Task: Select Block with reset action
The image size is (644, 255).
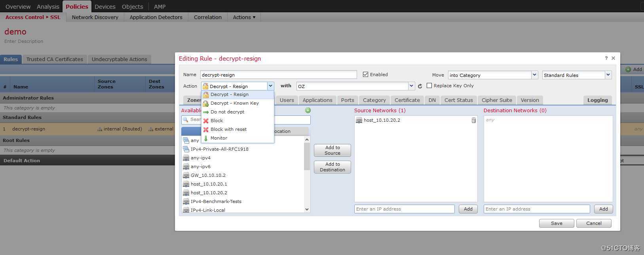Action: [x=237, y=129]
